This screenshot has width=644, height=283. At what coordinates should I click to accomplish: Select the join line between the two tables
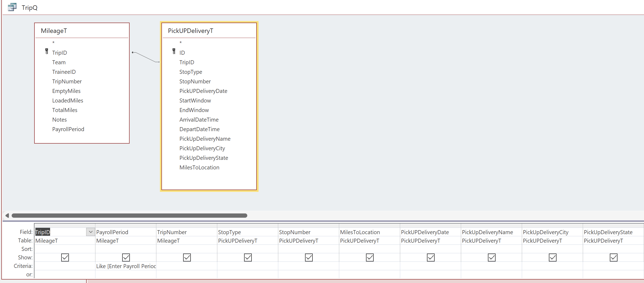[x=146, y=57]
